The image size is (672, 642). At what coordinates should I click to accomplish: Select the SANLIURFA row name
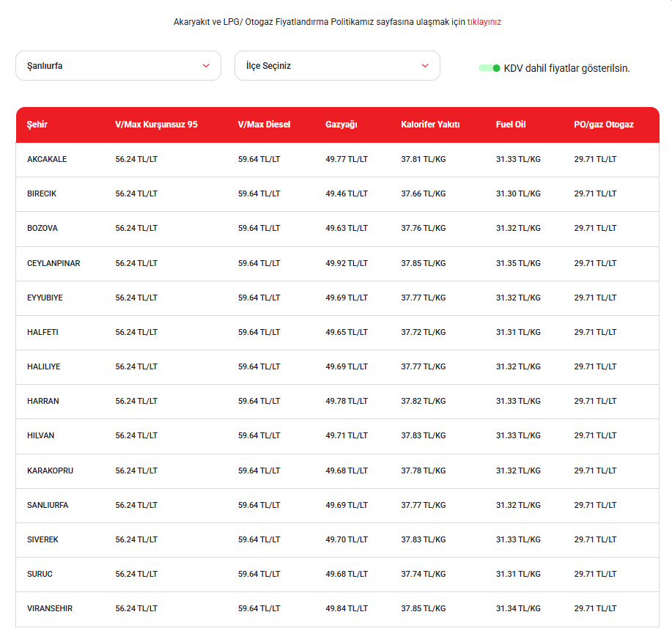point(48,505)
